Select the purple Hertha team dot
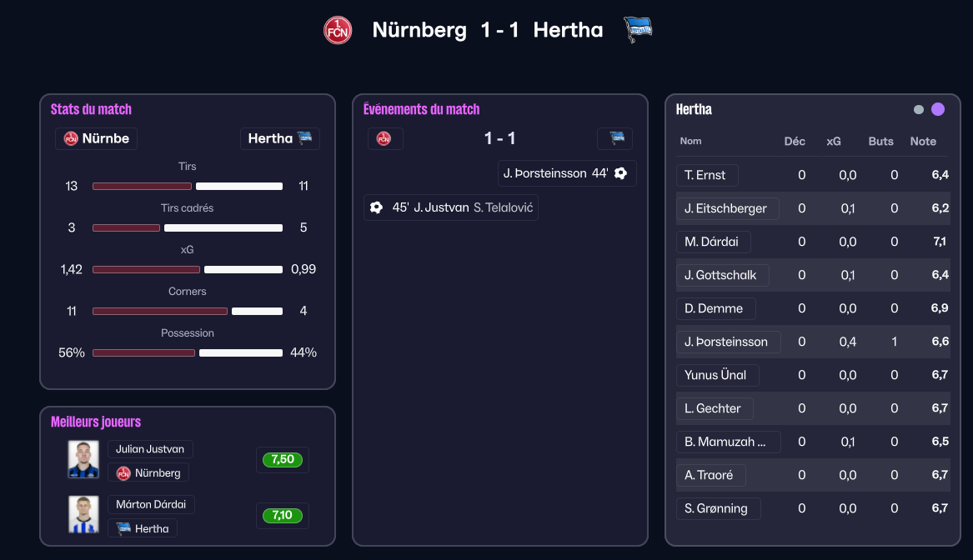Screen dimensions: 973x560 (x=938, y=110)
